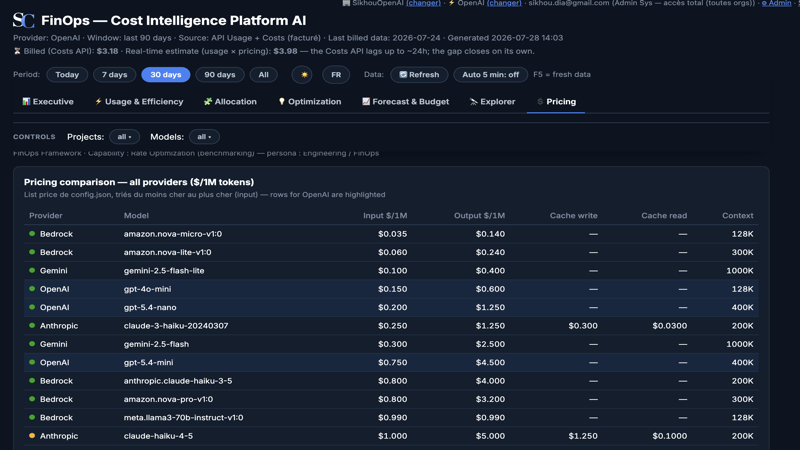This screenshot has height=450, width=800.
Task: Select model name amazon.nova-pro-v1:0
Action: pyautogui.click(x=168, y=399)
